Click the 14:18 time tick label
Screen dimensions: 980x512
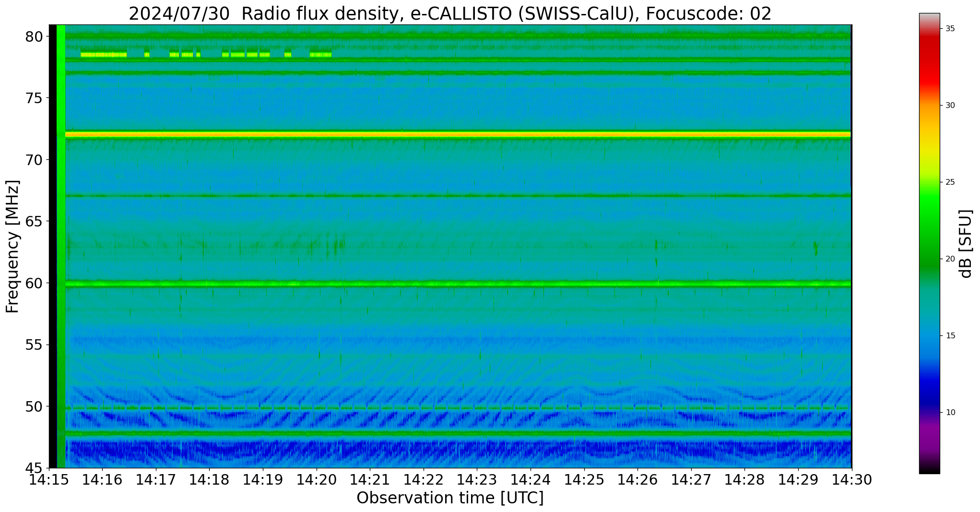click(209, 480)
